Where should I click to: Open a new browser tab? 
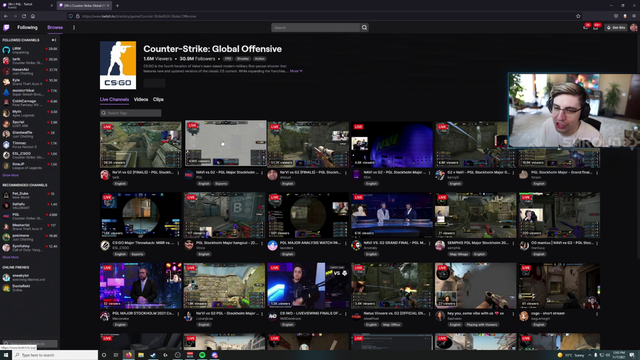(117, 5)
